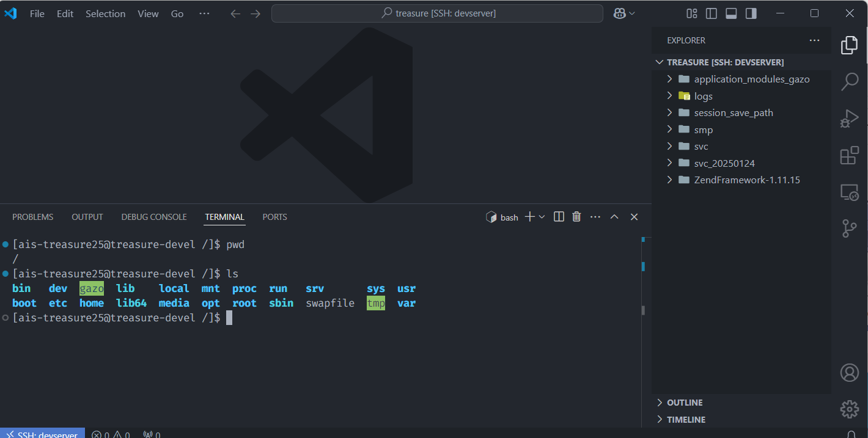Expand the ZendFramework-1.11.15 folder
Viewport: 868px width, 438px height.
pos(746,180)
